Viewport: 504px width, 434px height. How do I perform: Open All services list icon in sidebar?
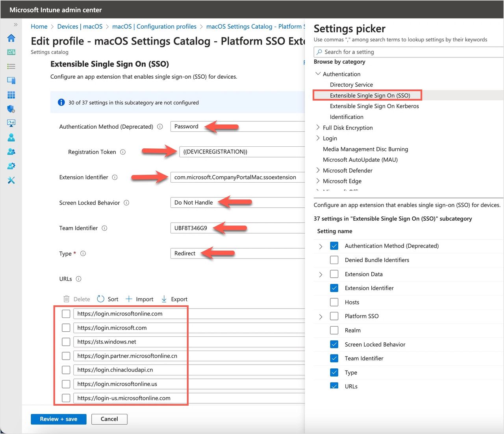coord(11,66)
